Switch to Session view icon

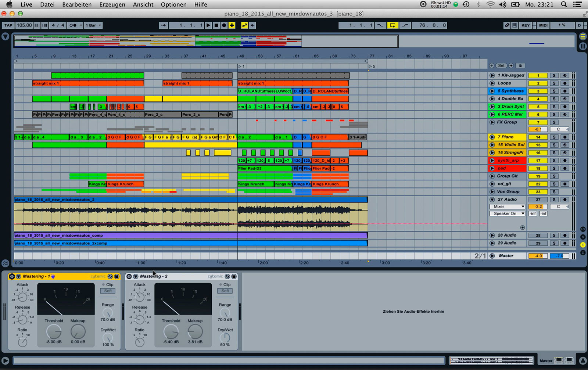pos(583,46)
